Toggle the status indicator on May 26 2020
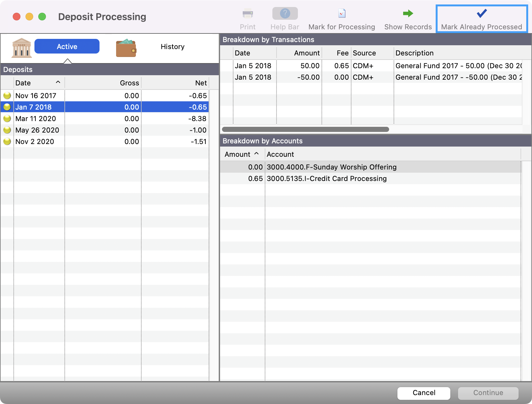532x404 pixels. point(7,130)
